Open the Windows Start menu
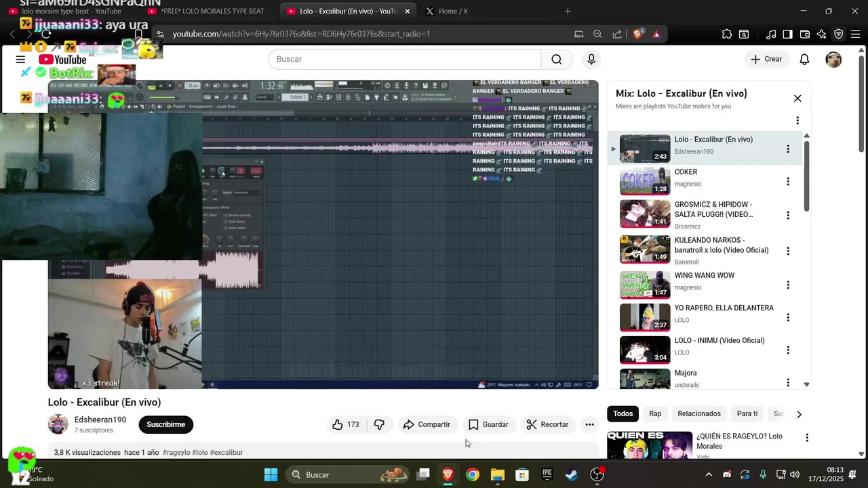The image size is (868, 488). tap(271, 474)
